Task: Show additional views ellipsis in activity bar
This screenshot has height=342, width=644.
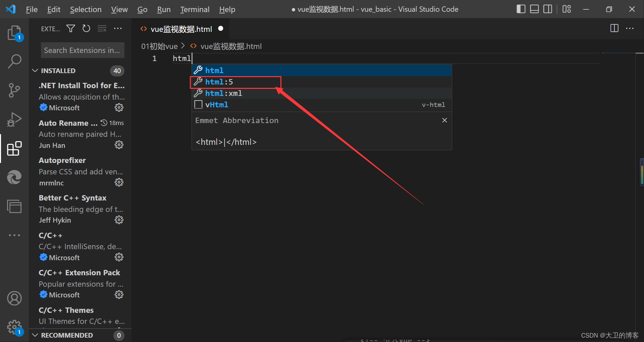Action: tap(14, 235)
